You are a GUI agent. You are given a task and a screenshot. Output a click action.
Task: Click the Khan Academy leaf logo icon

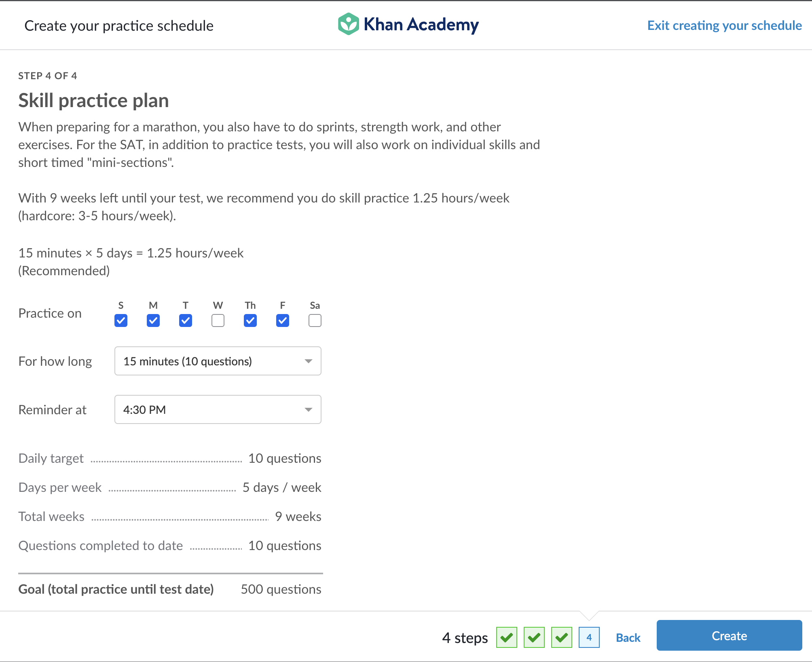pos(348,24)
